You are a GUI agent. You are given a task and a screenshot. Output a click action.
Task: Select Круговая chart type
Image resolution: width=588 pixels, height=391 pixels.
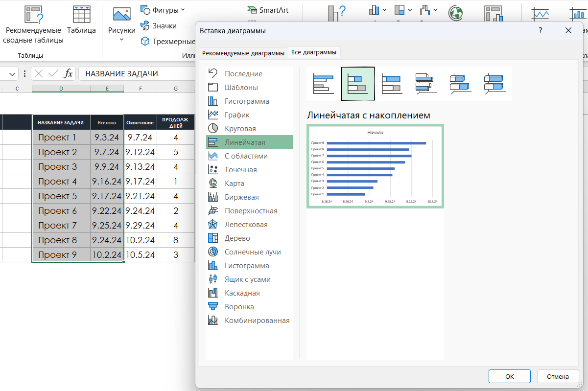(250, 129)
